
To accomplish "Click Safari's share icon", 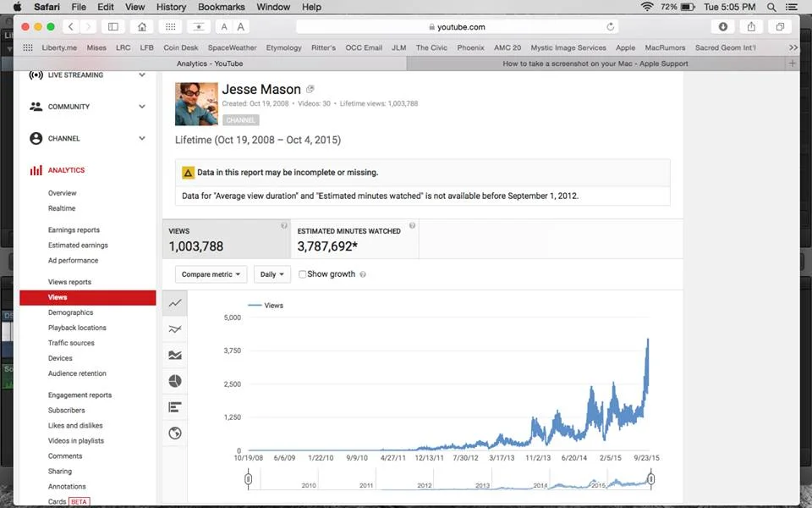I will [x=751, y=26].
